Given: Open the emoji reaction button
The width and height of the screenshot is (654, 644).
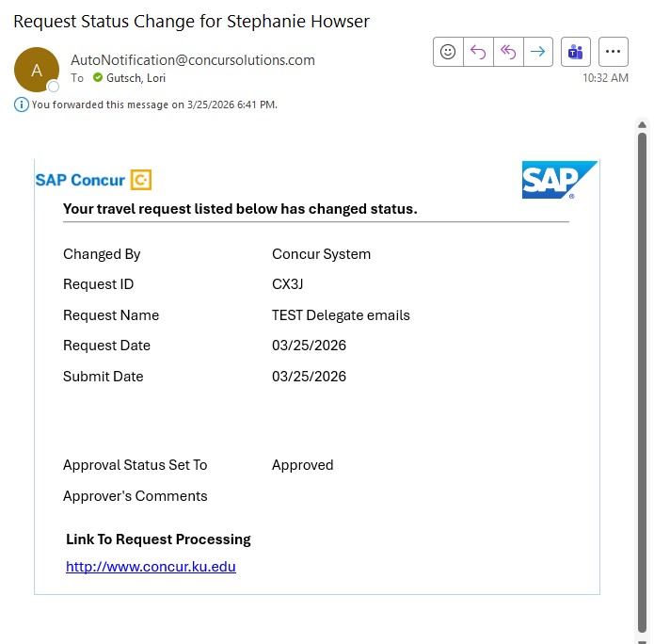Looking at the screenshot, I should pyautogui.click(x=448, y=52).
